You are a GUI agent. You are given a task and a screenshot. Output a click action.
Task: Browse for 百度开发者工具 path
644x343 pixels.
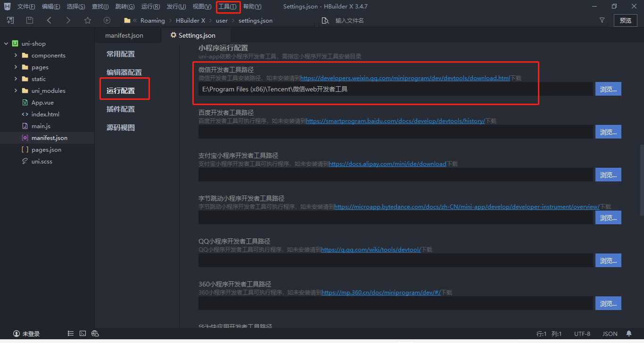(608, 132)
